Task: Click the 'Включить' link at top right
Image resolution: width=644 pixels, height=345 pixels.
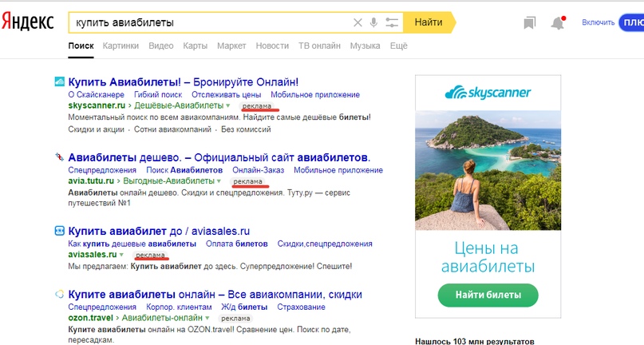Action: (x=598, y=22)
